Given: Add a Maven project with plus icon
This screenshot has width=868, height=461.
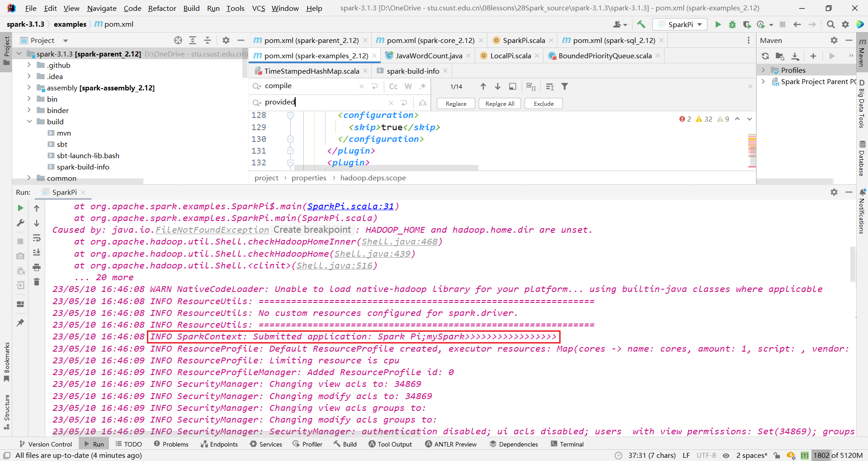Looking at the screenshot, I should [813, 56].
